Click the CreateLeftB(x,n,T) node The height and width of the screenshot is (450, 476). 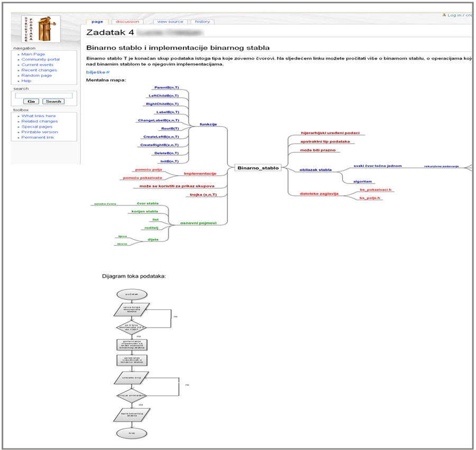pos(161,137)
